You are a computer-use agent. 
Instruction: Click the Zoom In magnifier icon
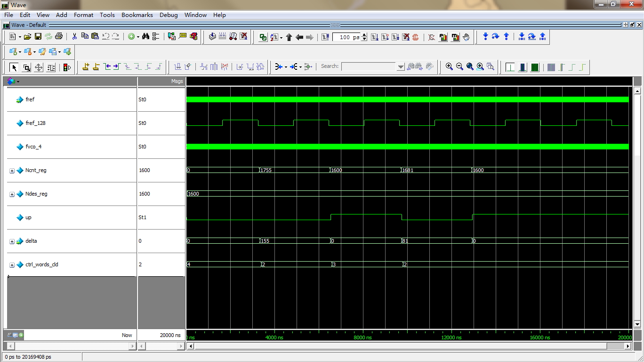point(449,67)
